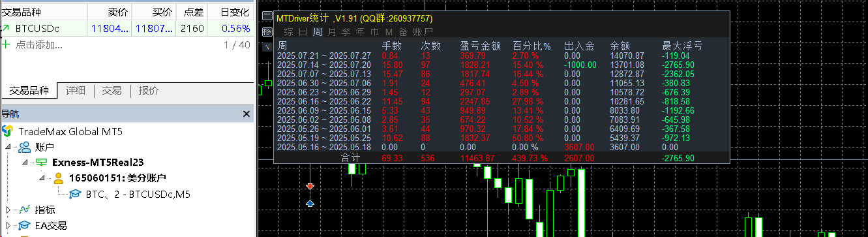868x237 pixels.
Task: Click week row 2025.07.14 ~ 2025.07.20
Action: click(x=324, y=65)
